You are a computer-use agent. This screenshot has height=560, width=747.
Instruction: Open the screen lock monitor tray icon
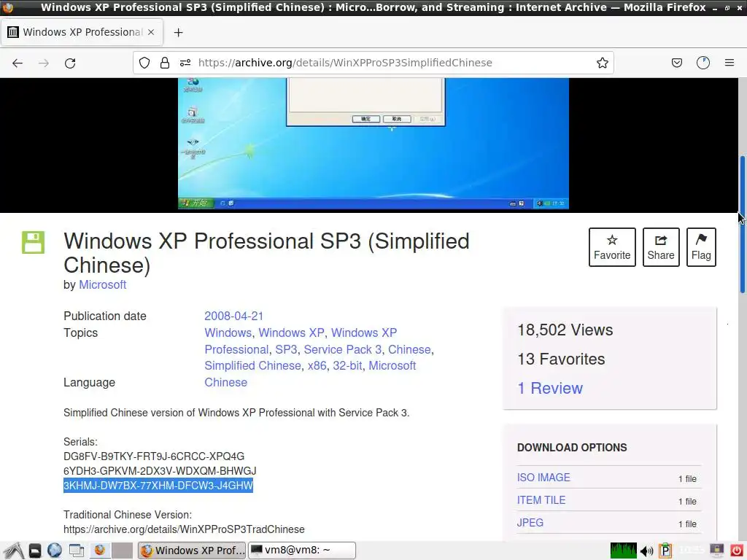pos(716,551)
